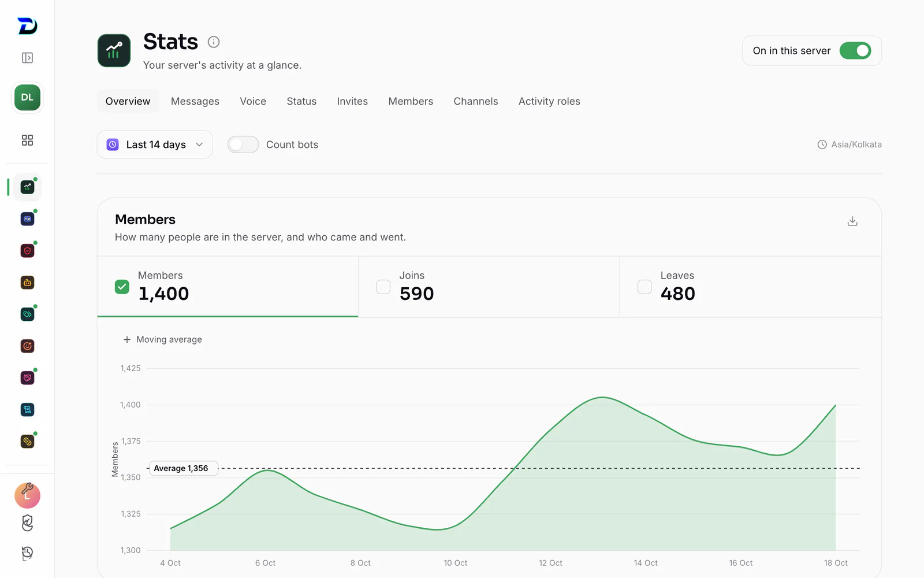924x578 pixels.
Task: Check the Joins series checkbox
Action: 383,287
